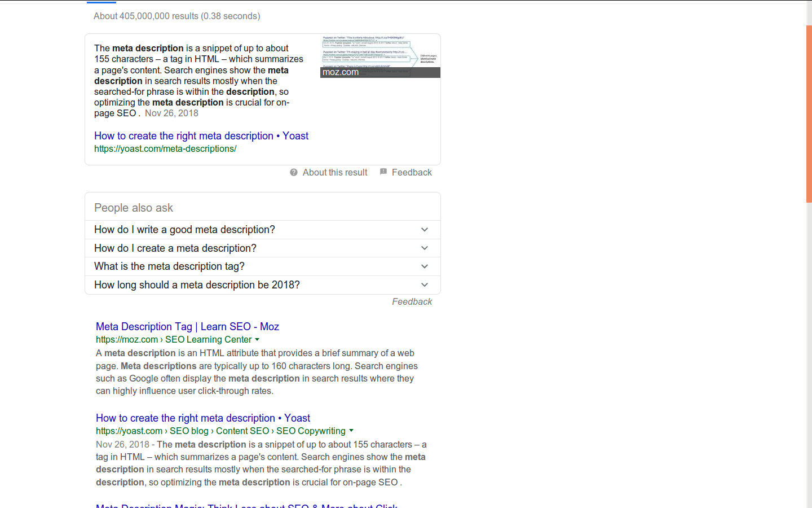Click the question text 'What is the meta description tag?'
Image resolution: width=812 pixels, height=508 pixels.
point(169,266)
